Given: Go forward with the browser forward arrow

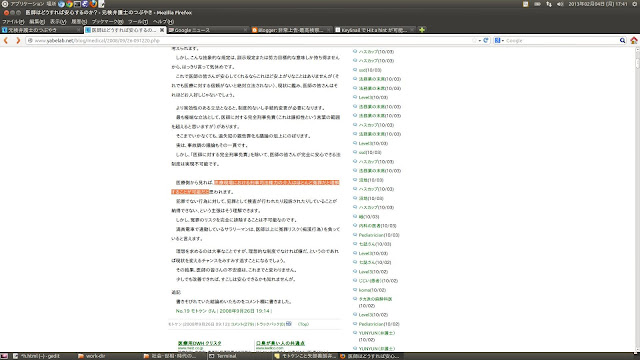Looking at the screenshot, I should [x=18, y=40].
